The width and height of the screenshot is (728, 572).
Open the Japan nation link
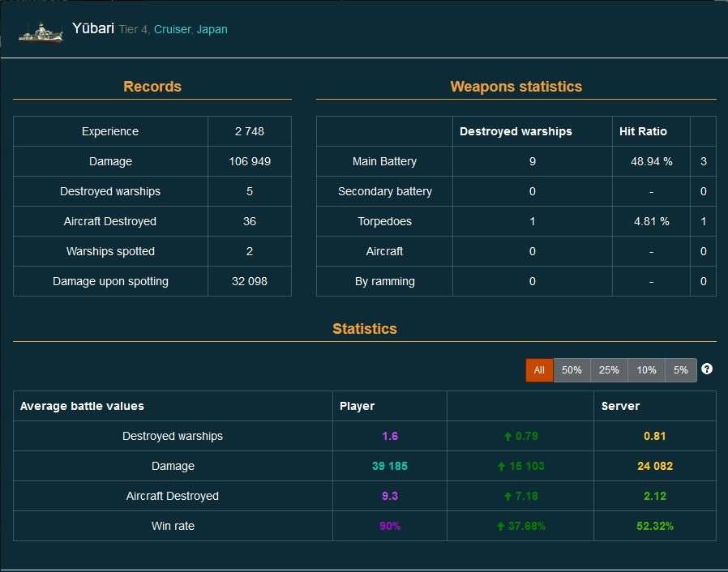click(212, 30)
